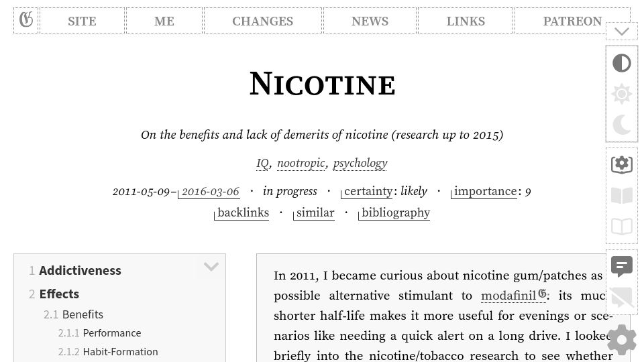The height and width of the screenshot is (362, 644).
Task: Jump to backlinks section
Action: 241,213
